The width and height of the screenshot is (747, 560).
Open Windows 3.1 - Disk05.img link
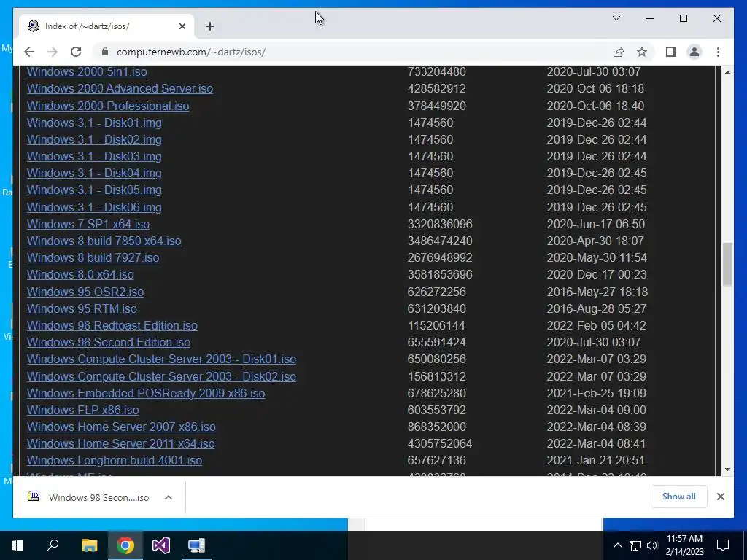coord(94,190)
